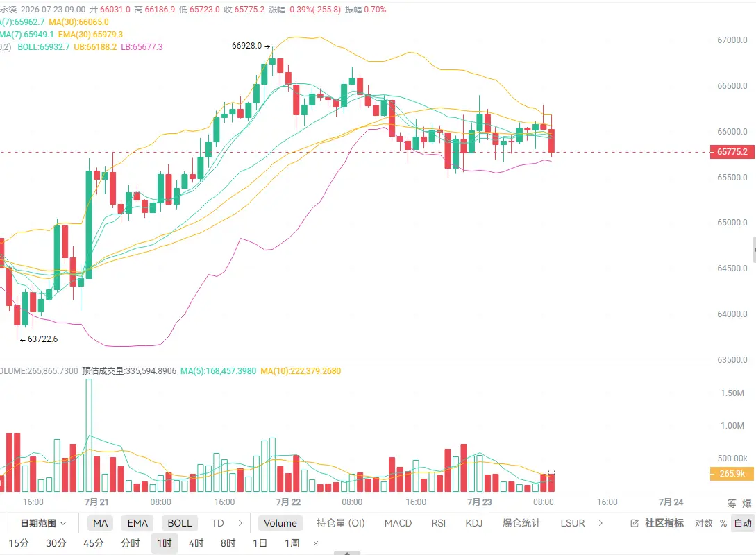Screen dimensions: 756x555
Task: Open 社区指标 community indicators
Action: click(664, 523)
